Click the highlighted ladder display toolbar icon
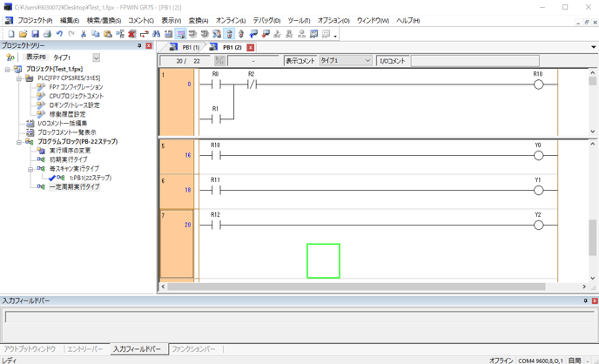The height and width of the screenshot is (364, 599). point(180,34)
